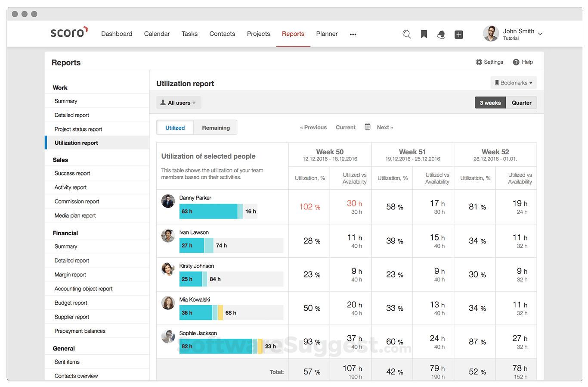
Task: Open search
Action: pyautogui.click(x=406, y=34)
